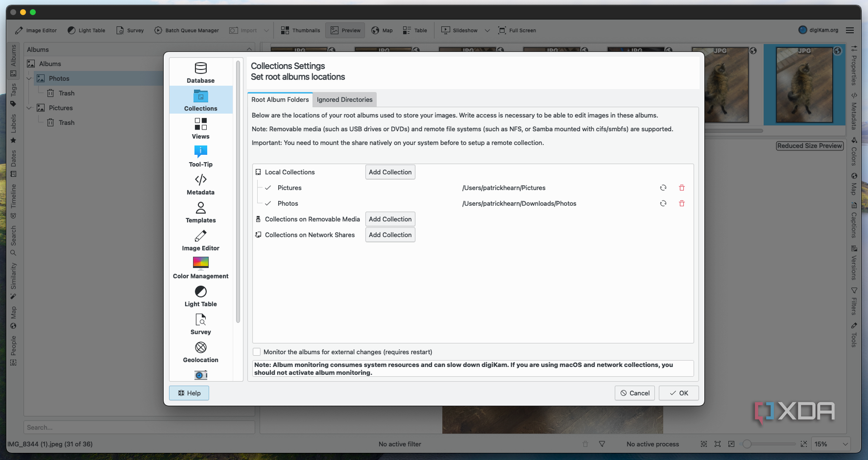Delete the Pictures collection
The image size is (868, 460).
[x=682, y=188]
